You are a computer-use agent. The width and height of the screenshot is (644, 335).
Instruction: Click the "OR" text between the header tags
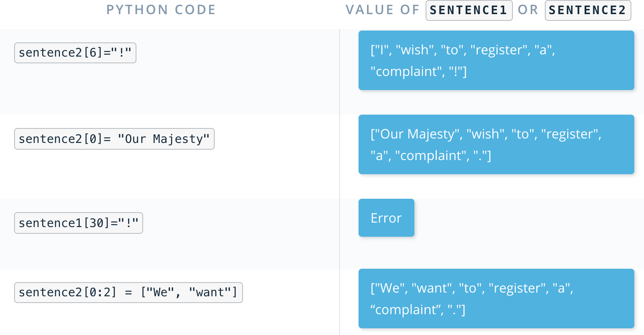[x=528, y=10]
